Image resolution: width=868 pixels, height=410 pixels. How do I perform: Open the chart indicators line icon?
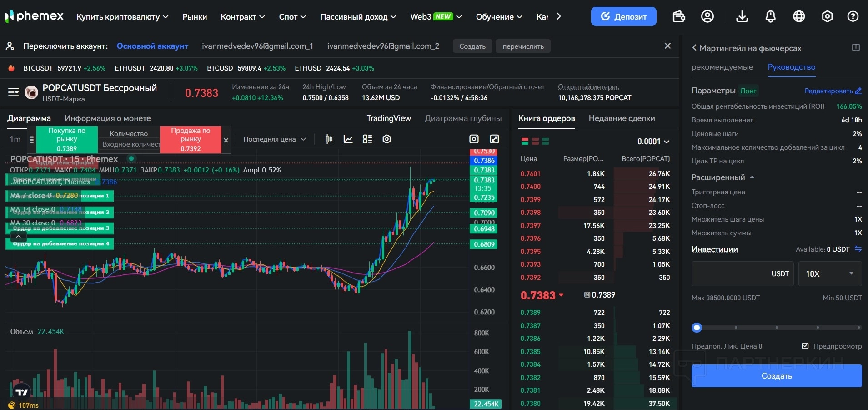348,139
